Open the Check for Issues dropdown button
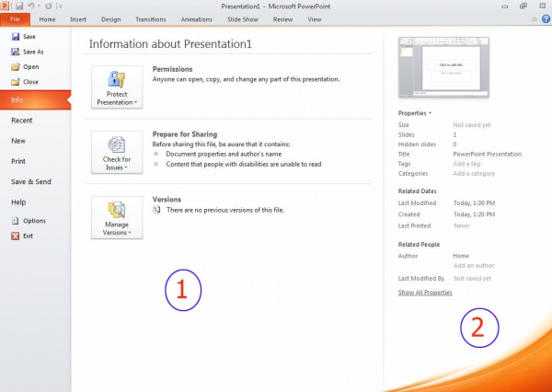 click(x=117, y=152)
